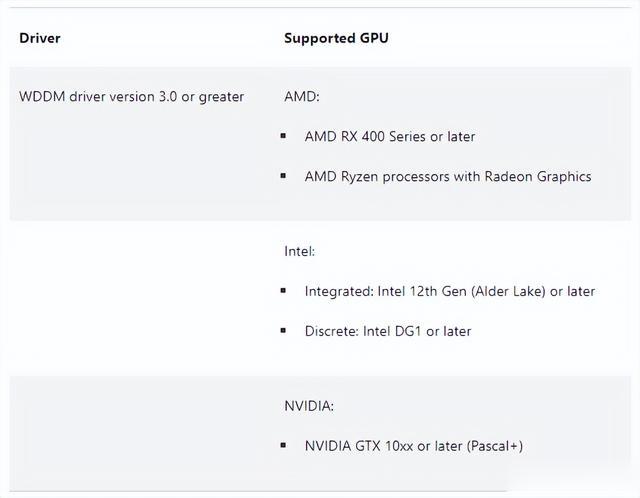This screenshot has width=640, height=498.
Task: Click the AMD: vendor label
Action: click(x=302, y=97)
